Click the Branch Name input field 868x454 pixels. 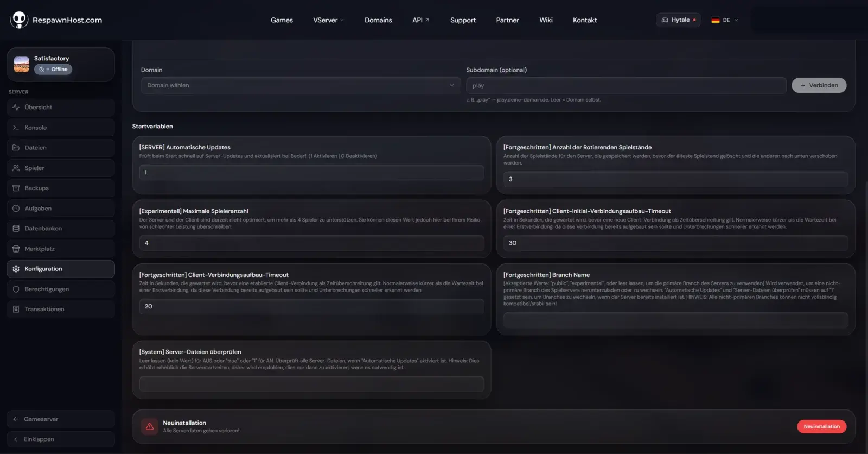[x=675, y=320]
